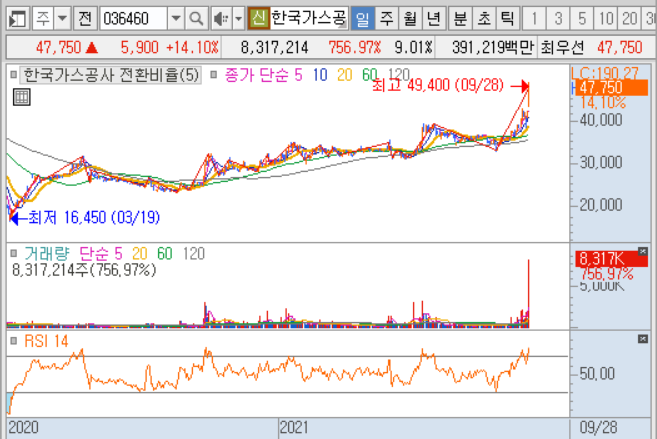The height and width of the screenshot is (439, 657).
Task: Select the 5 interval button
Action: tap(582, 19)
